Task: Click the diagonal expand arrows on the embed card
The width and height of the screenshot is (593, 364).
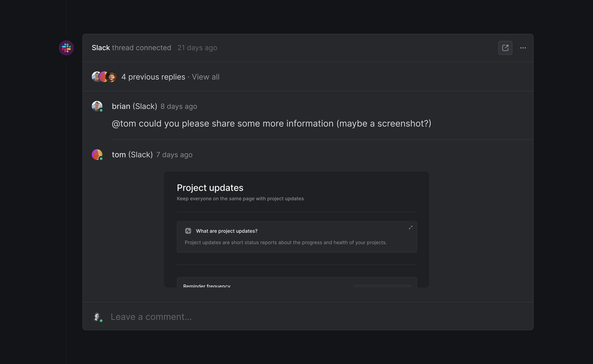Action: [x=411, y=227]
